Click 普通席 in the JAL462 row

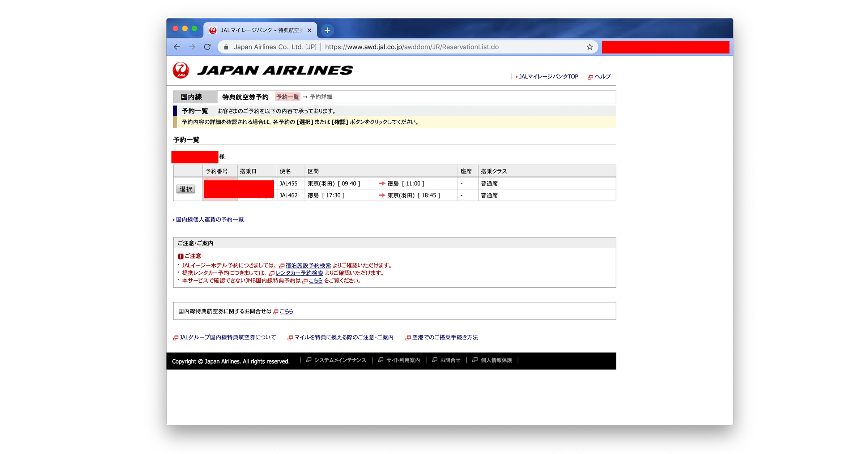pyautogui.click(x=489, y=195)
